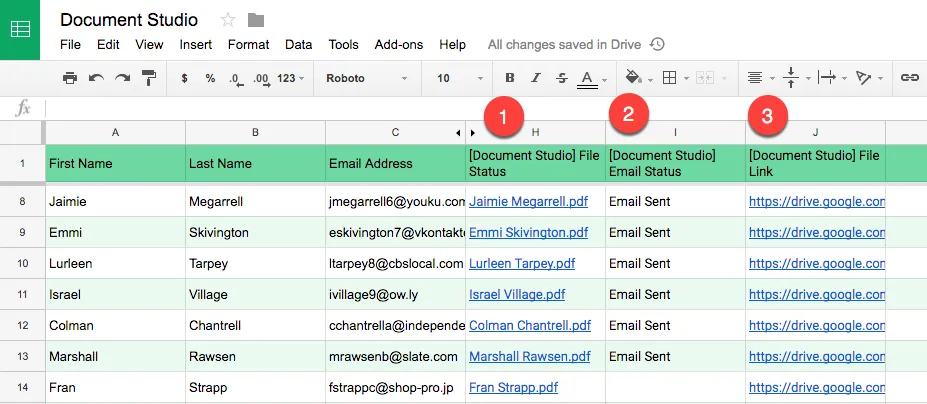Select column A header

point(115,132)
